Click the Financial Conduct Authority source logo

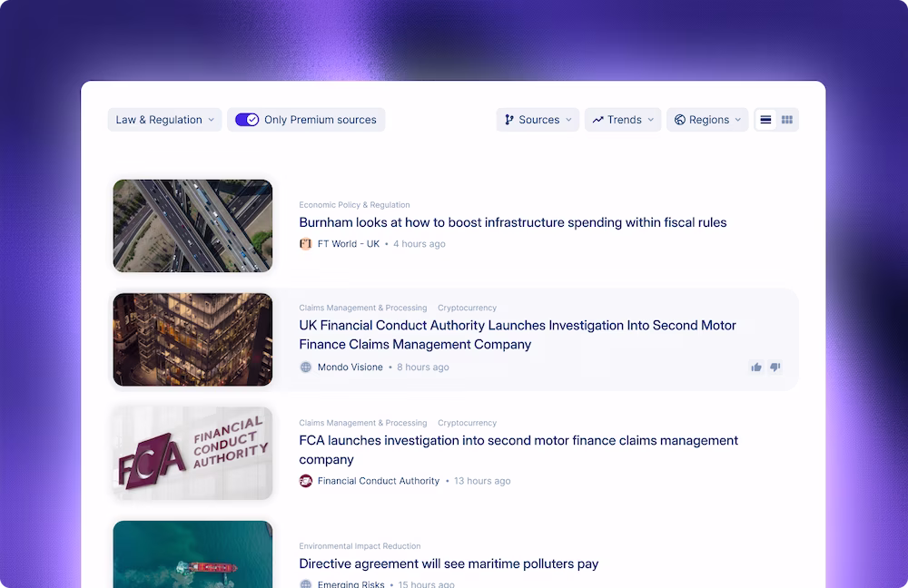[306, 481]
